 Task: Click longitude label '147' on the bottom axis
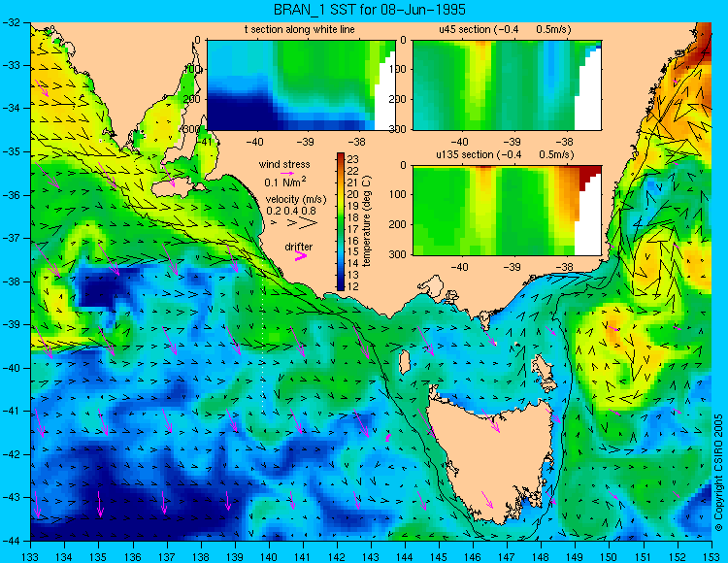[507, 556]
